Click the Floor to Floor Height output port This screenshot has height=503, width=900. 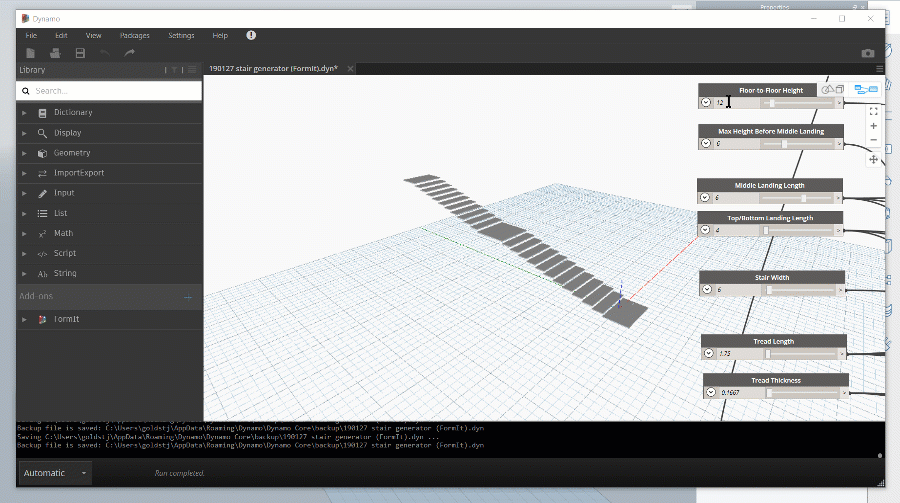point(839,103)
